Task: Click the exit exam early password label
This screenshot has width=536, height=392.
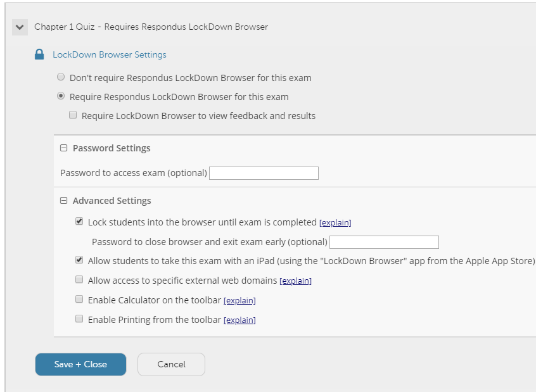Action: [210, 242]
